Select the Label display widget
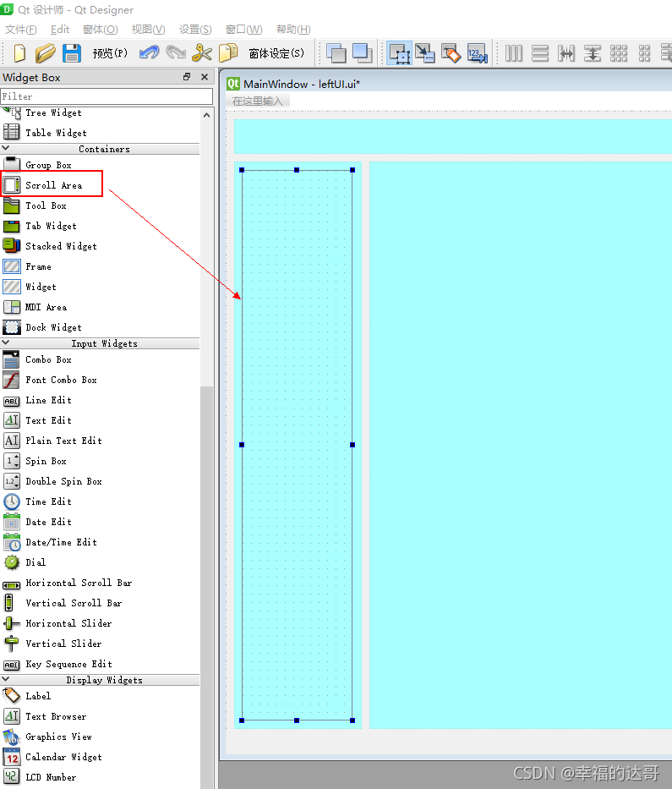The width and height of the screenshot is (672, 789). click(x=38, y=696)
